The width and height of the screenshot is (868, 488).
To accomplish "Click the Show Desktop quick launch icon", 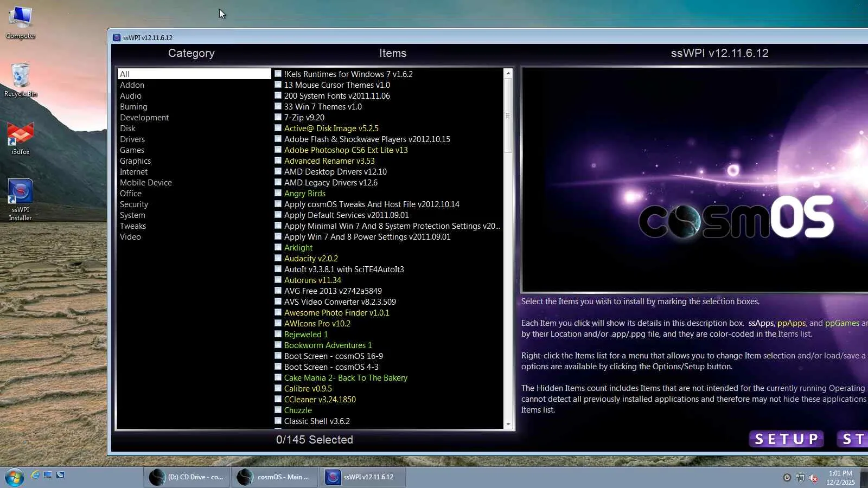I will [x=48, y=475].
